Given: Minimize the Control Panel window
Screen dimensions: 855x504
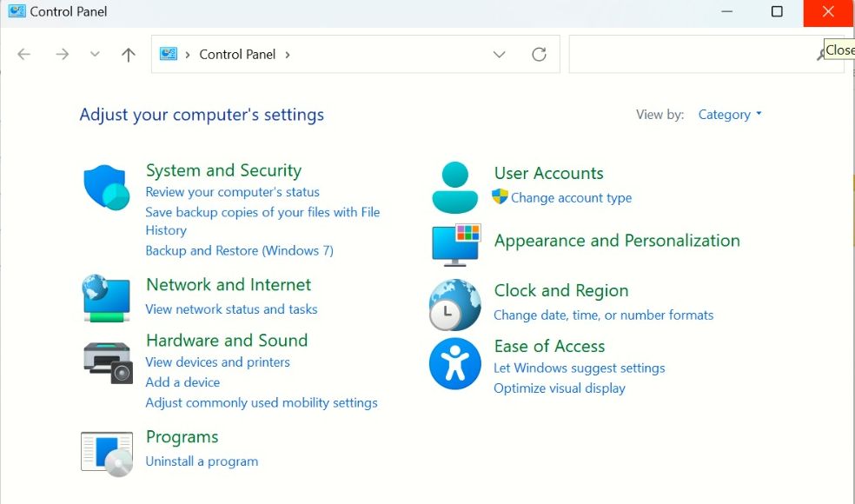Looking at the screenshot, I should 727,11.
